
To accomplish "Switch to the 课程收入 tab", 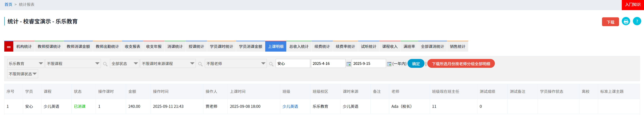I will (x=390, y=47).
